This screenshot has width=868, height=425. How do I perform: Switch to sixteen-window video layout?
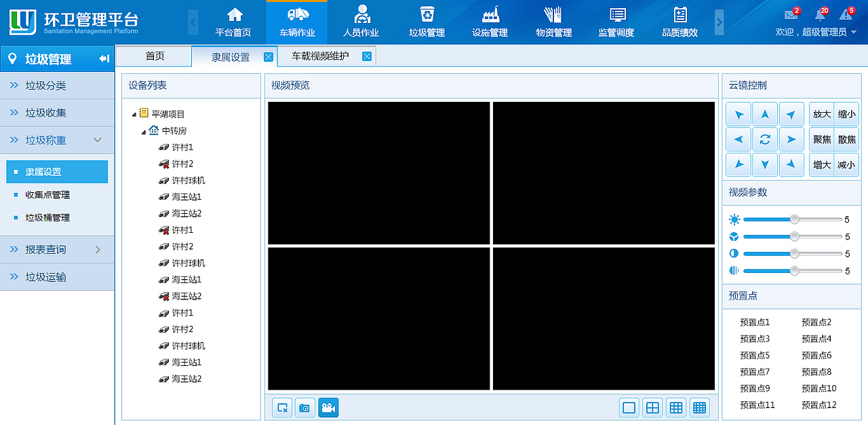(x=700, y=407)
